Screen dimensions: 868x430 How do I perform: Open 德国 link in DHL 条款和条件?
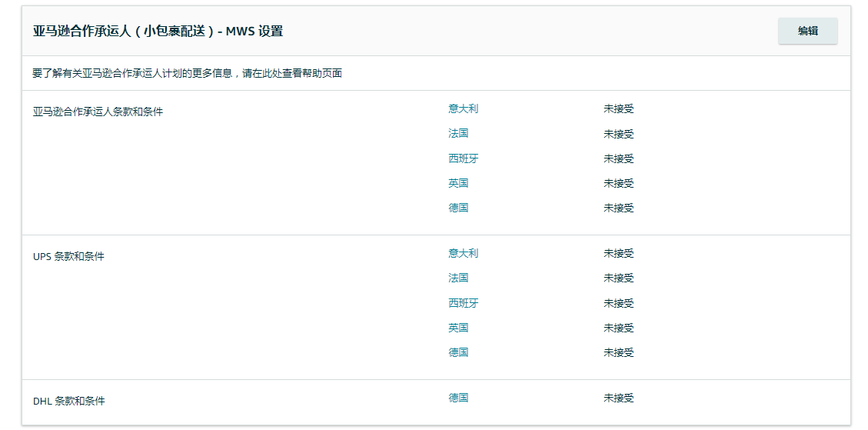458,397
